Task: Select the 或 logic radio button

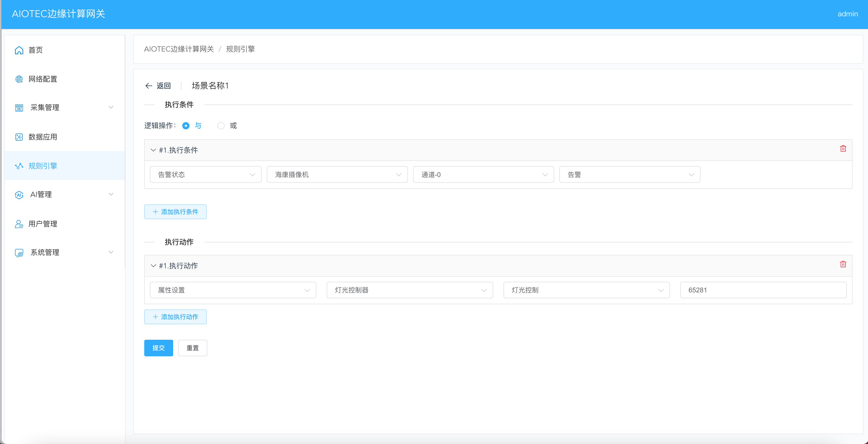Action: [221, 126]
